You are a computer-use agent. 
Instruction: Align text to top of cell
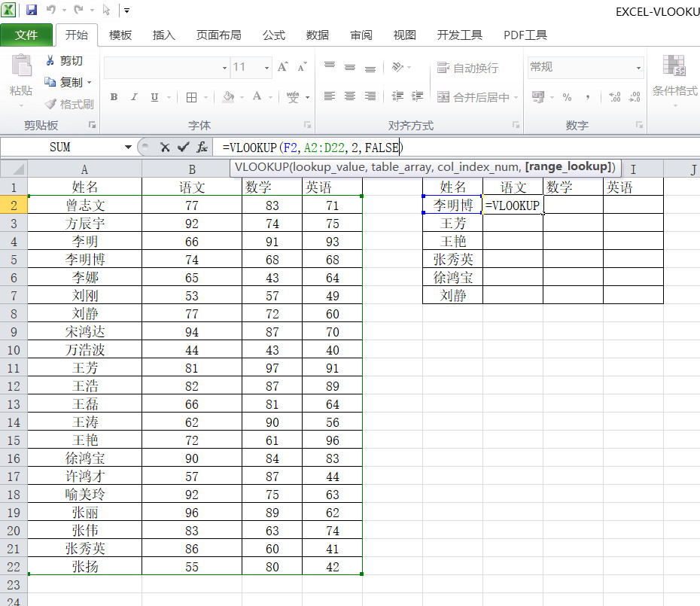(330, 67)
